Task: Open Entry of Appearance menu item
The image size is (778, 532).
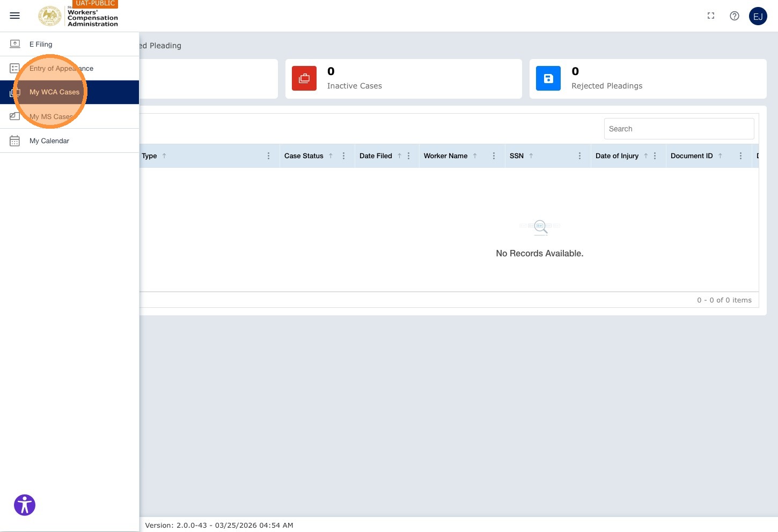Action: pos(69,68)
